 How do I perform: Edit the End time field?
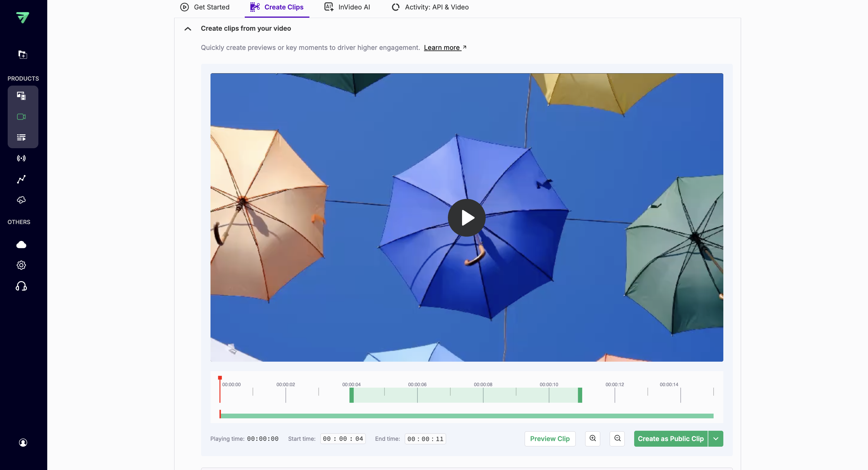[x=425, y=439]
